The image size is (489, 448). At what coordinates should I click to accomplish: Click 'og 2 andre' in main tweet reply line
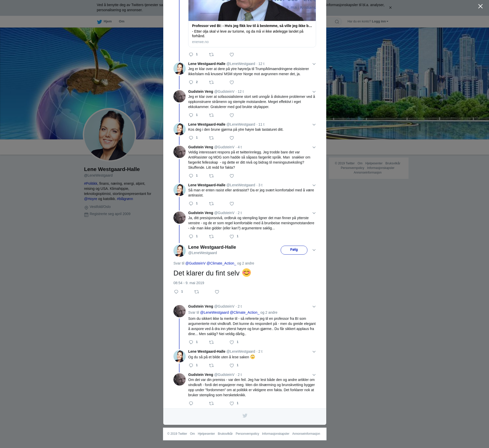(246, 263)
